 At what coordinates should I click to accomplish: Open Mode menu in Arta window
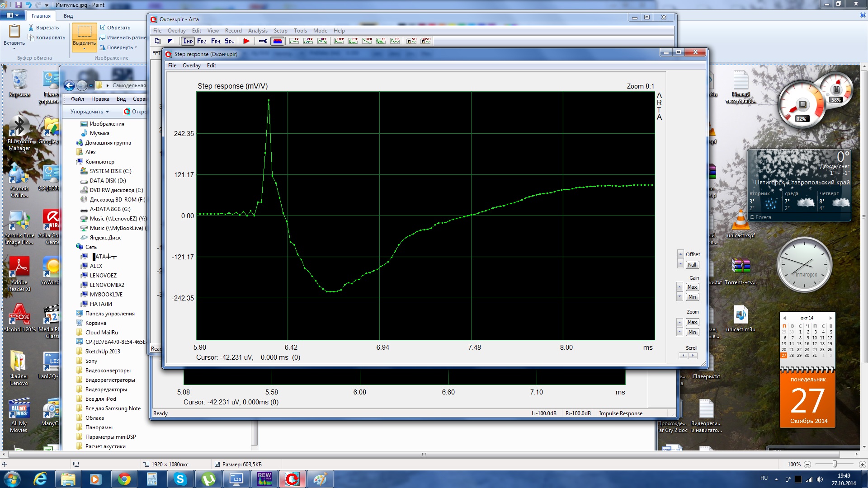[x=320, y=31]
